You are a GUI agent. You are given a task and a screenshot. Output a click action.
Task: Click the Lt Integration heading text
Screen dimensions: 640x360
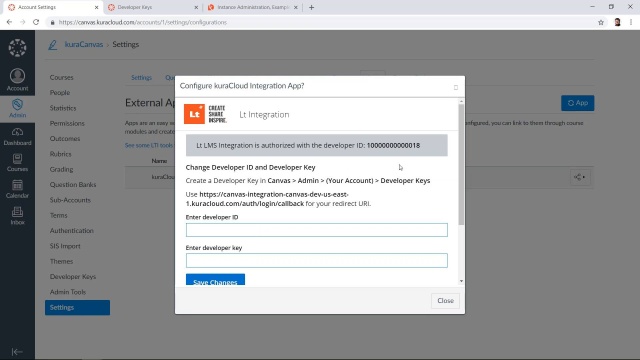(264, 115)
